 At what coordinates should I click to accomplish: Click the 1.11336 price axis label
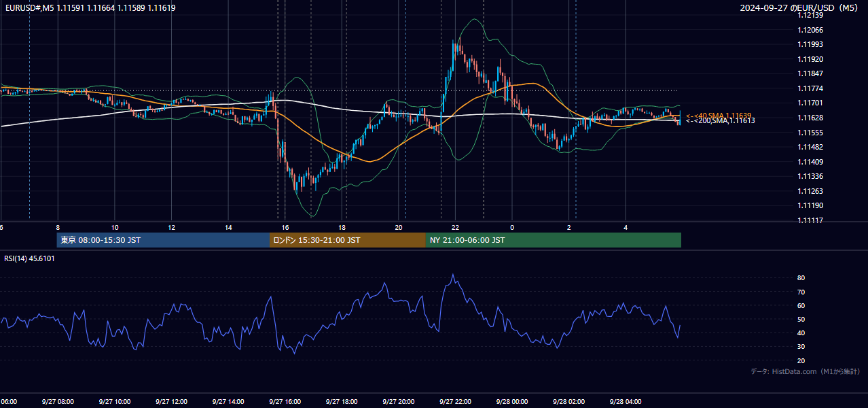(810, 176)
